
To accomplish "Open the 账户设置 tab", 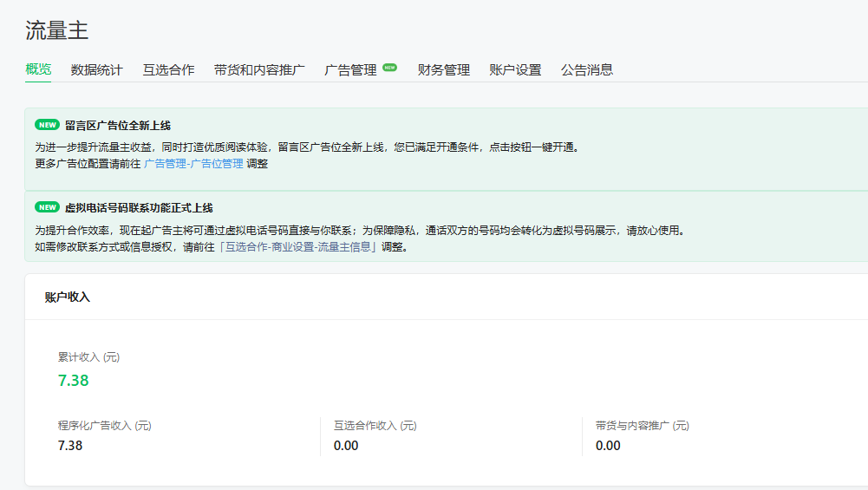I will [x=515, y=70].
